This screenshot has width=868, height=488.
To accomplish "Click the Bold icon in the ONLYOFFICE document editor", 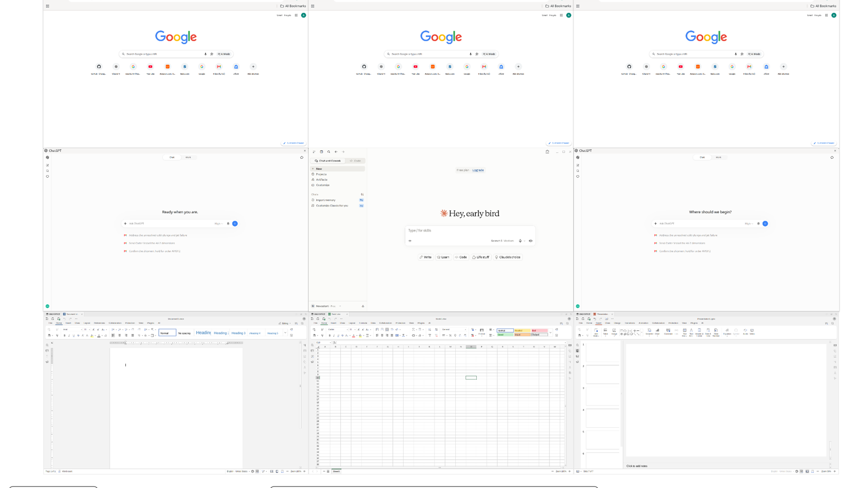I will pyautogui.click(x=65, y=336).
